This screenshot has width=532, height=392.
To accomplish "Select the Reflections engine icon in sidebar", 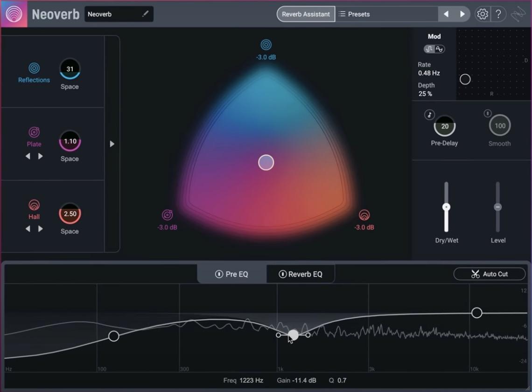I will pyautogui.click(x=34, y=68).
